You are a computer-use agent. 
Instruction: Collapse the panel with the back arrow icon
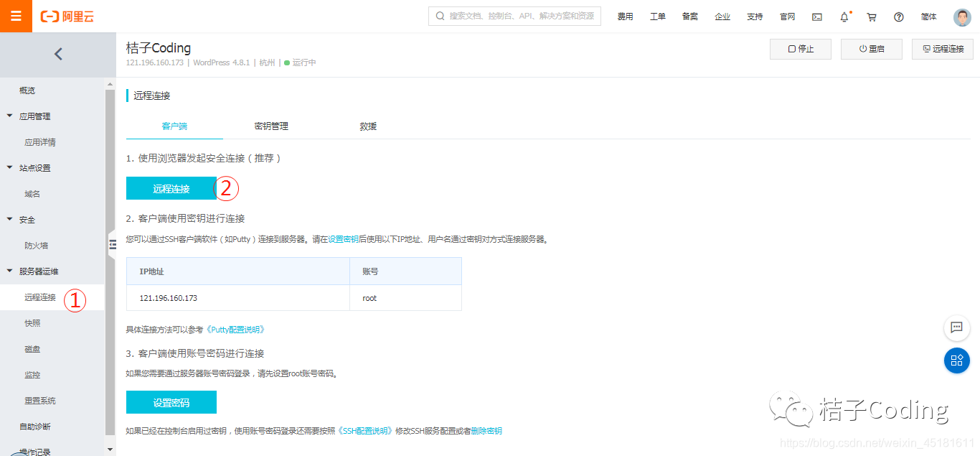coord(58,54)
